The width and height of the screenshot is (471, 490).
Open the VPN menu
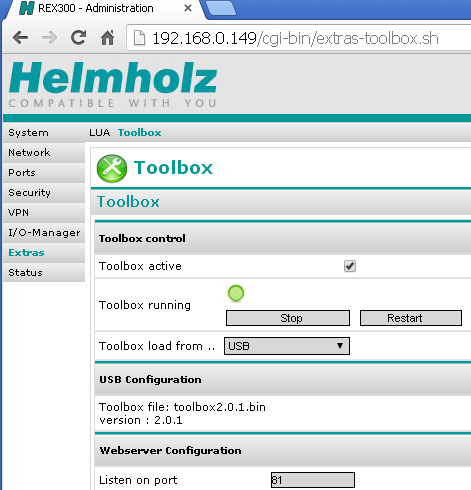click(44, 213)
